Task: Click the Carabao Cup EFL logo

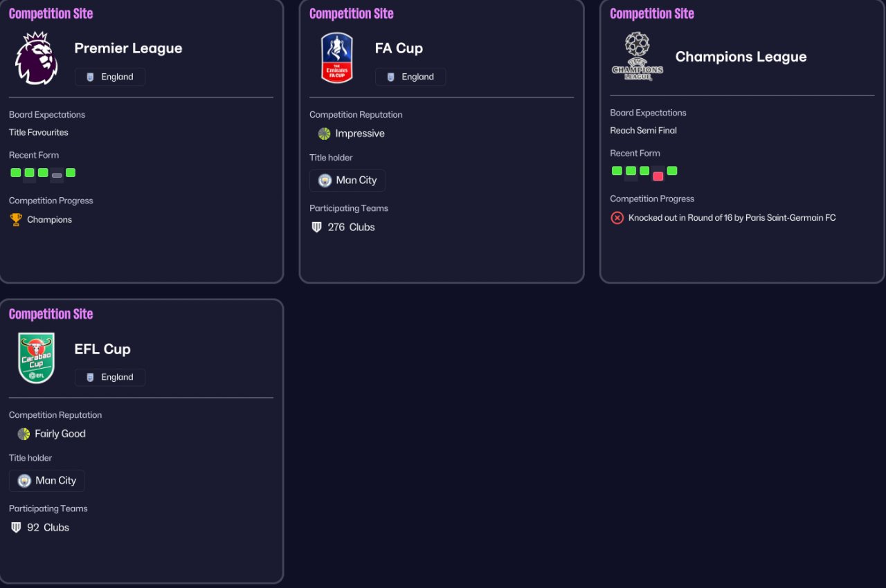Action: (36, 358)
